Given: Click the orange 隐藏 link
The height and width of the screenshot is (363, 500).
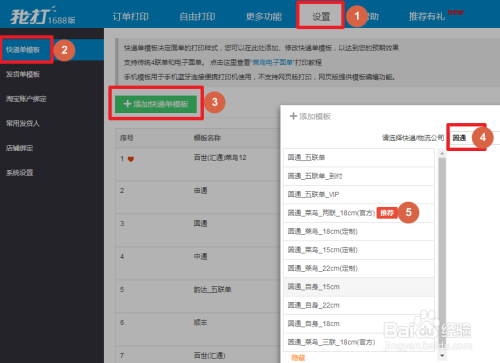Looking at the screenshot, I should (298, 358).
